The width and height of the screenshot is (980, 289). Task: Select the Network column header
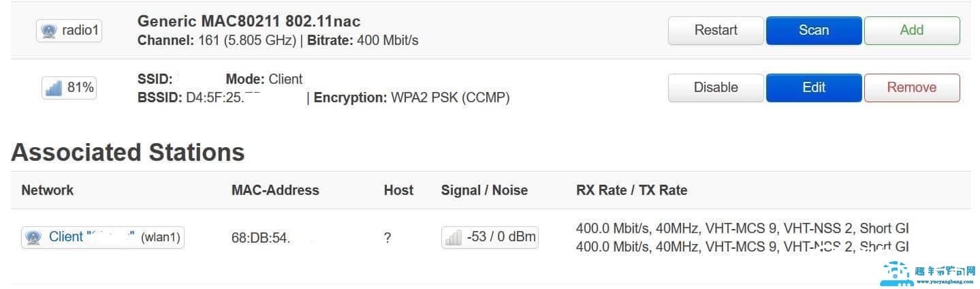[48, 190]
